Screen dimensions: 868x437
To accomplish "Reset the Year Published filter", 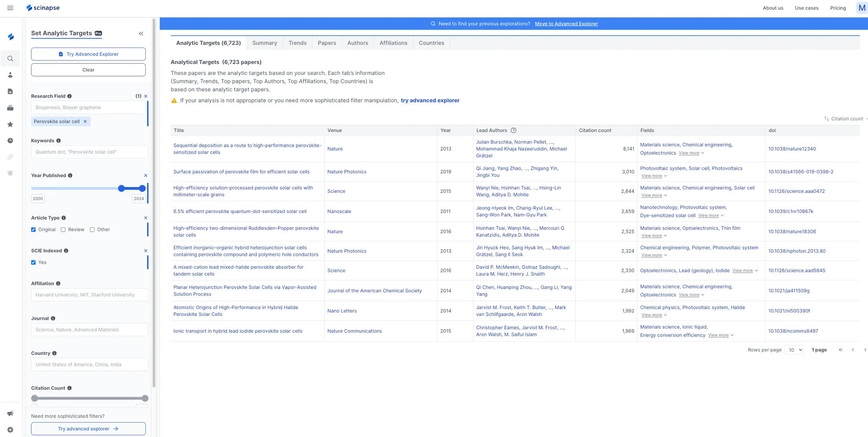I will pyautogui.click(x=146, y=175).
